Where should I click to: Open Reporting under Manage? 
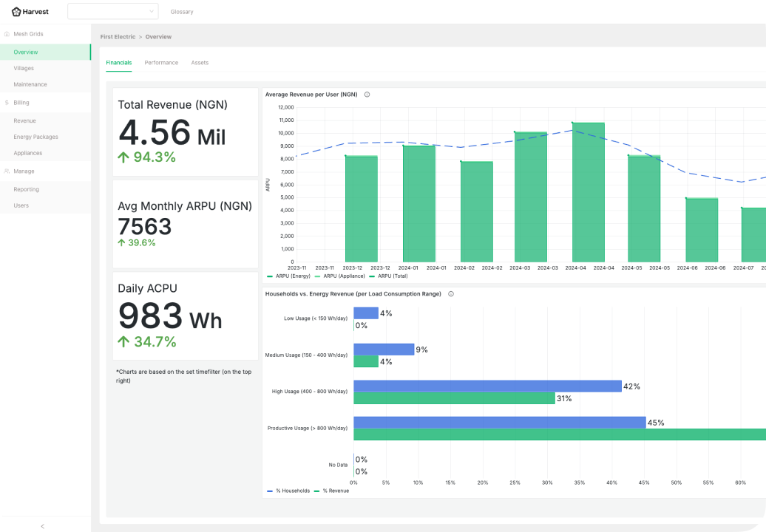point(26,189)
